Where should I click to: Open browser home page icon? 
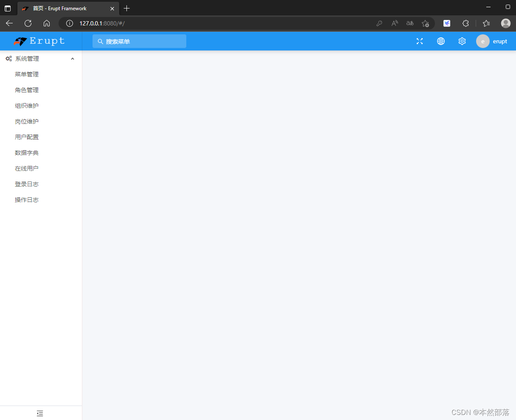[47, 23]
